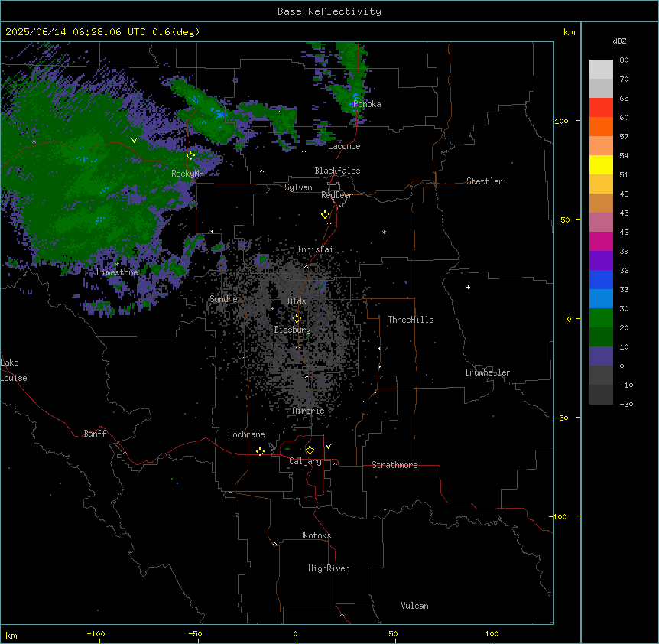Click the -30 value in dBZ legend

[x=626, y=404]
